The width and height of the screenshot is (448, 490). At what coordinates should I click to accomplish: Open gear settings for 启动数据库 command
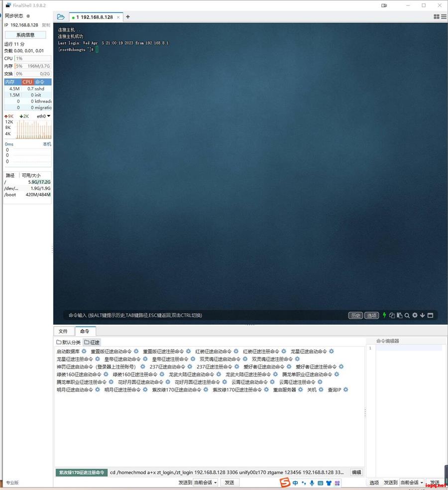point(84,351)
